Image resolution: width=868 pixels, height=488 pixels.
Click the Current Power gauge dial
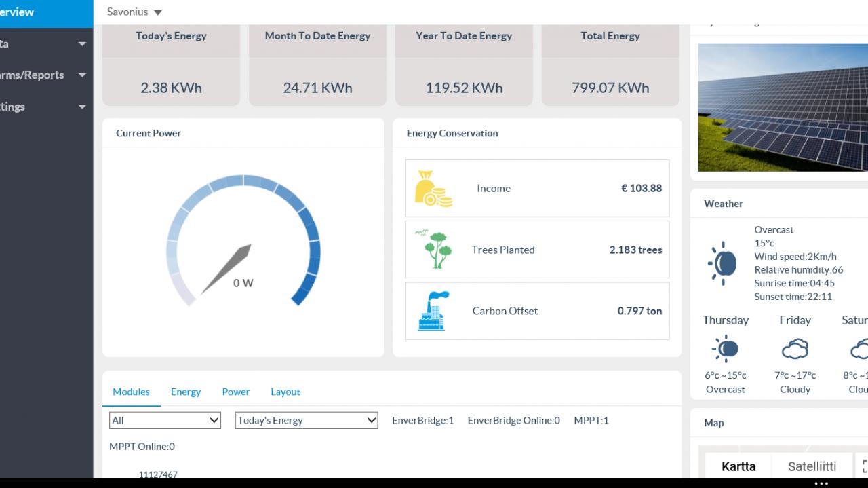(243, 241)
